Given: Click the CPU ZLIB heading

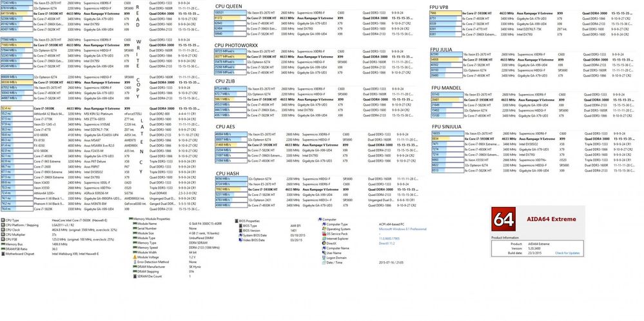Looking at the screenshot, I should tap(225, 81).
